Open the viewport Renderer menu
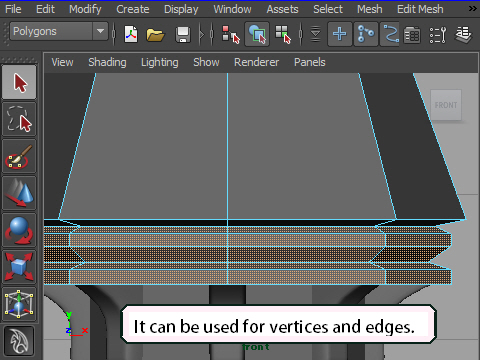The image size is (480, 360). coord(256,62)
